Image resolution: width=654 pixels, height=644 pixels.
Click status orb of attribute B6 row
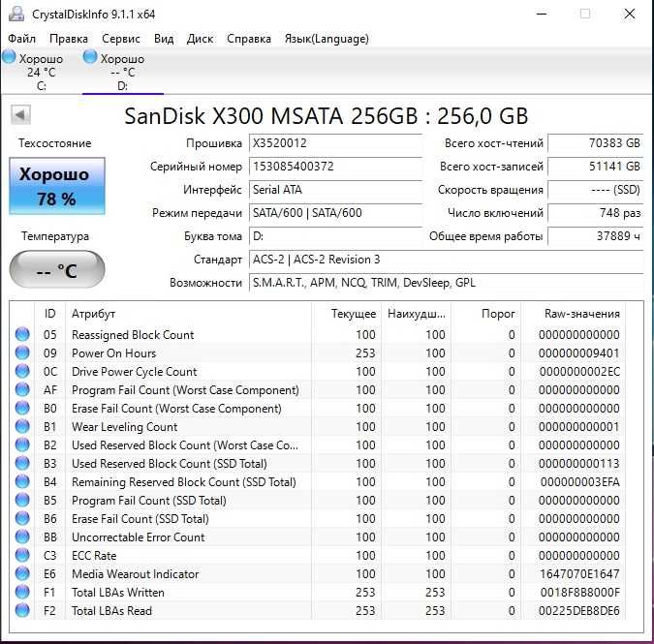22,518
